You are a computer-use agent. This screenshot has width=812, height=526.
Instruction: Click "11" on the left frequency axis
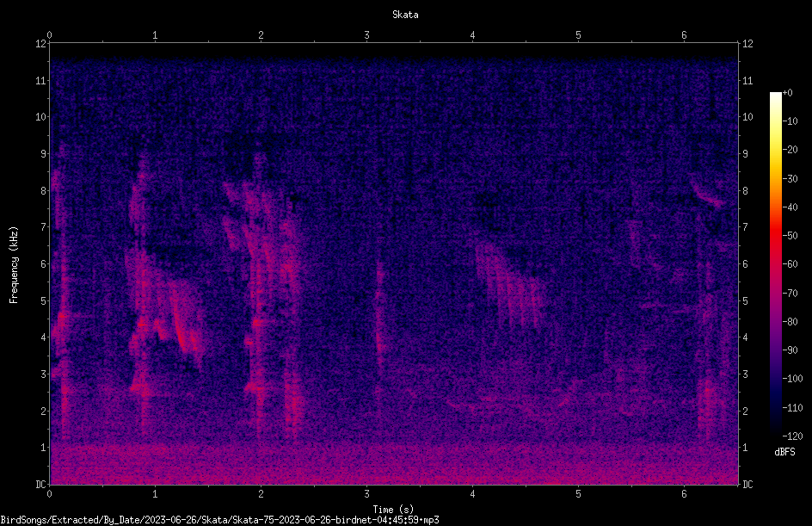pyautogui.click(x=40, y=80)
